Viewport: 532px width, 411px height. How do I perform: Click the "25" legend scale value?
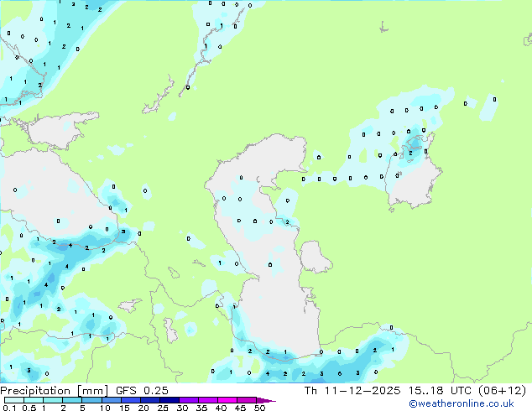[163, 408]
